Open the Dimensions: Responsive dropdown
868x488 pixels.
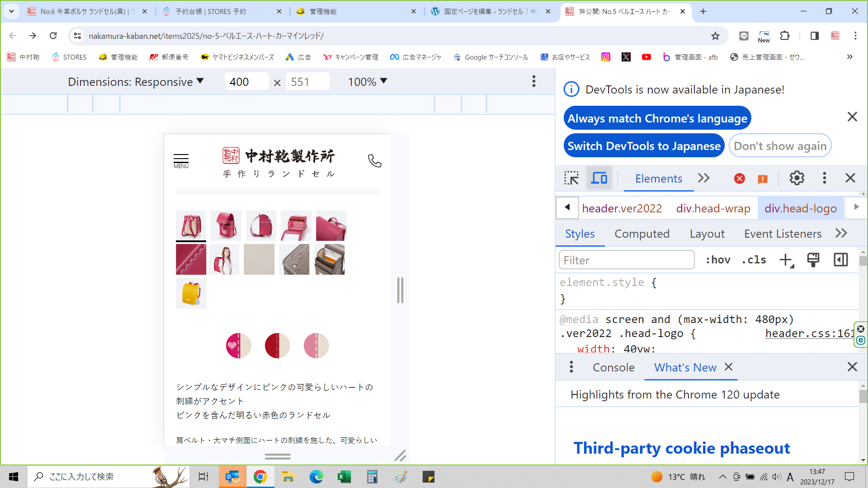[136, 82]
